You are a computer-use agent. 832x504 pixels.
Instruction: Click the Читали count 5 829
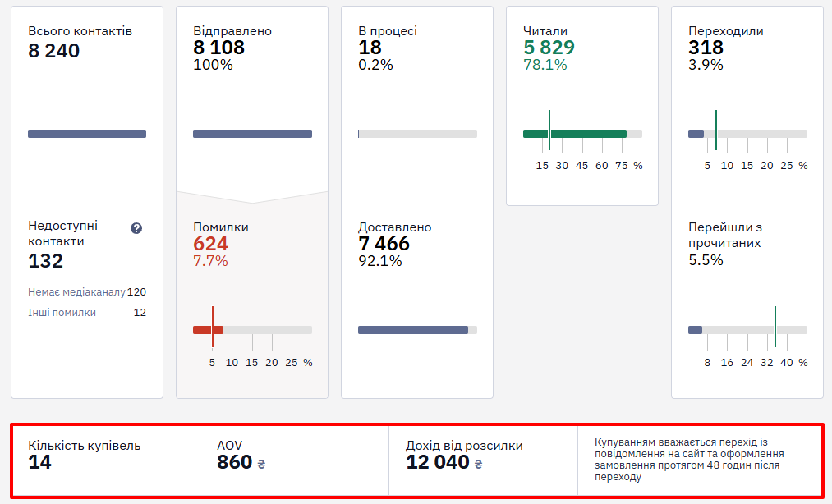549,48
